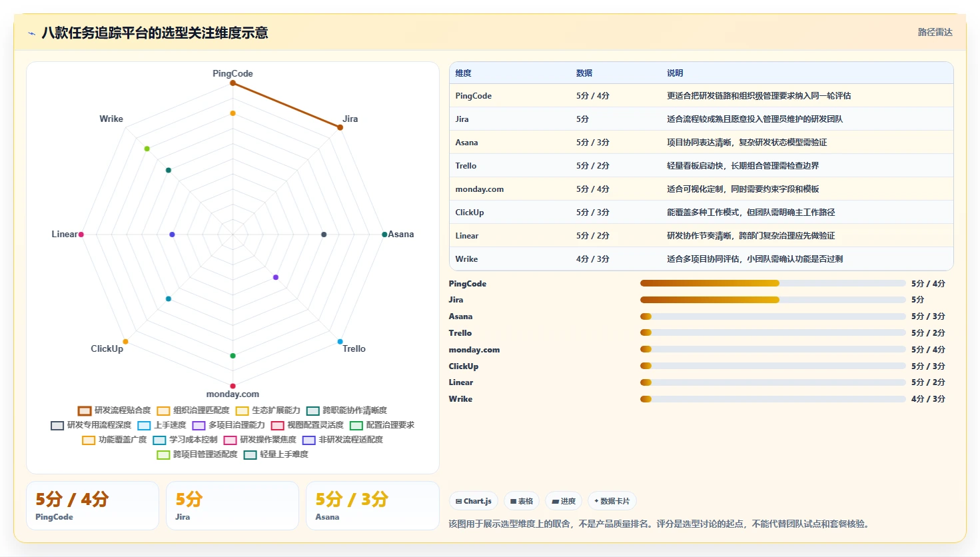Image resolution: width=980 pixels, height=557 pixels.
Task: Open the Jira 5分 score card
Action: 233,506
